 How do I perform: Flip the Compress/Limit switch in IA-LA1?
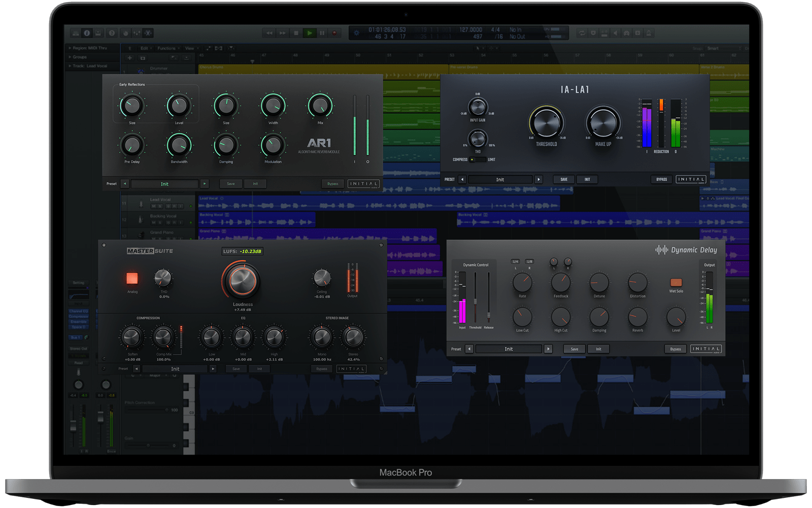(477, 160)
